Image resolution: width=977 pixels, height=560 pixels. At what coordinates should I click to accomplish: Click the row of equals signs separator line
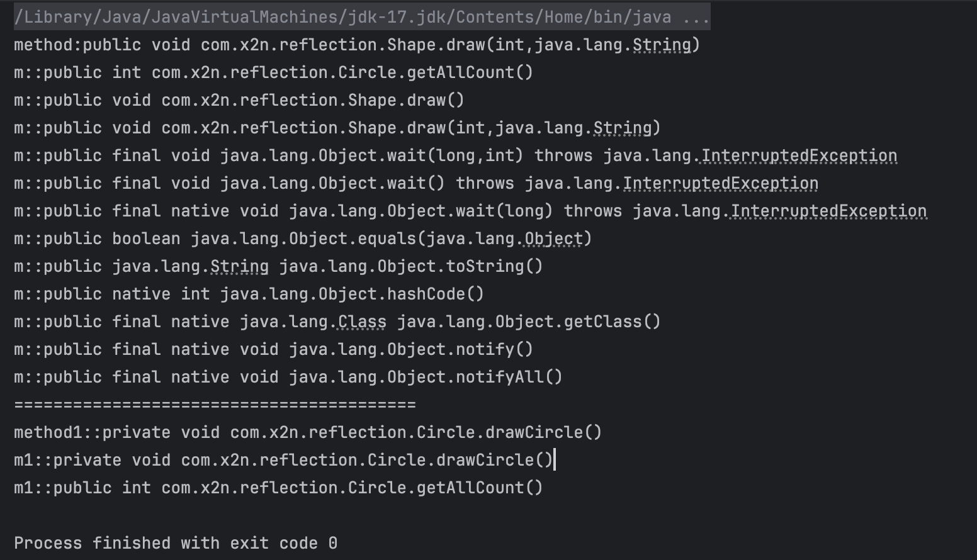(215, 405)
